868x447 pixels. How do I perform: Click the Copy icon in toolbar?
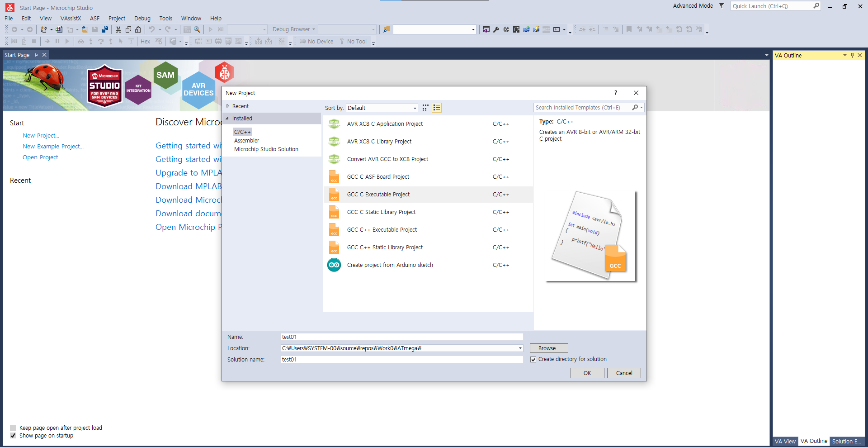pos(128,29)
